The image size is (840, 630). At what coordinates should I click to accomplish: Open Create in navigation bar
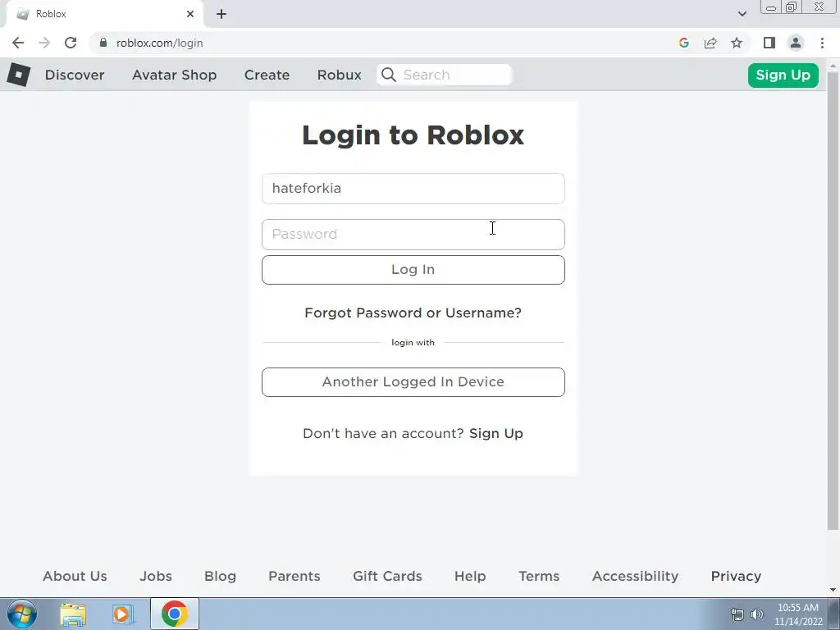click(267, 75)
